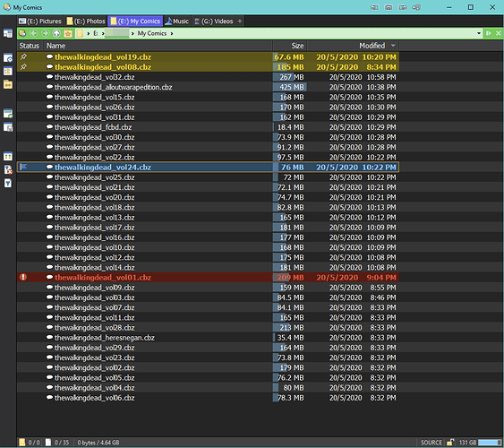504x448 pixels.
Task: Click the sidebar icon with green checkmark
Action: click(8, 113)
